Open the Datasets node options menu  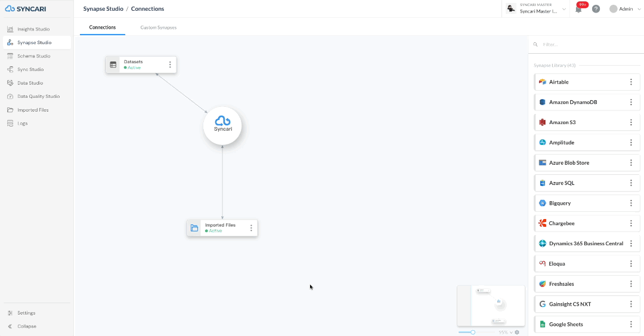coord(170,64)
